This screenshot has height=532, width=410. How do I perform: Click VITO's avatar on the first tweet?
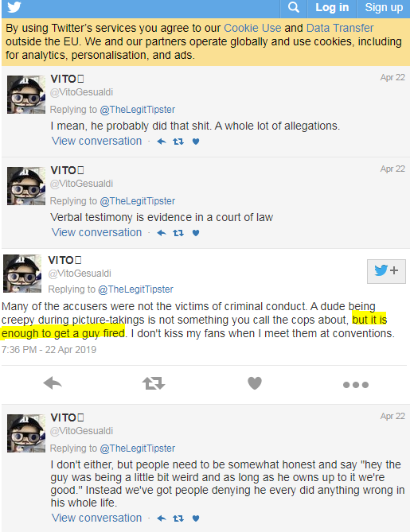(x=26, y=95)
